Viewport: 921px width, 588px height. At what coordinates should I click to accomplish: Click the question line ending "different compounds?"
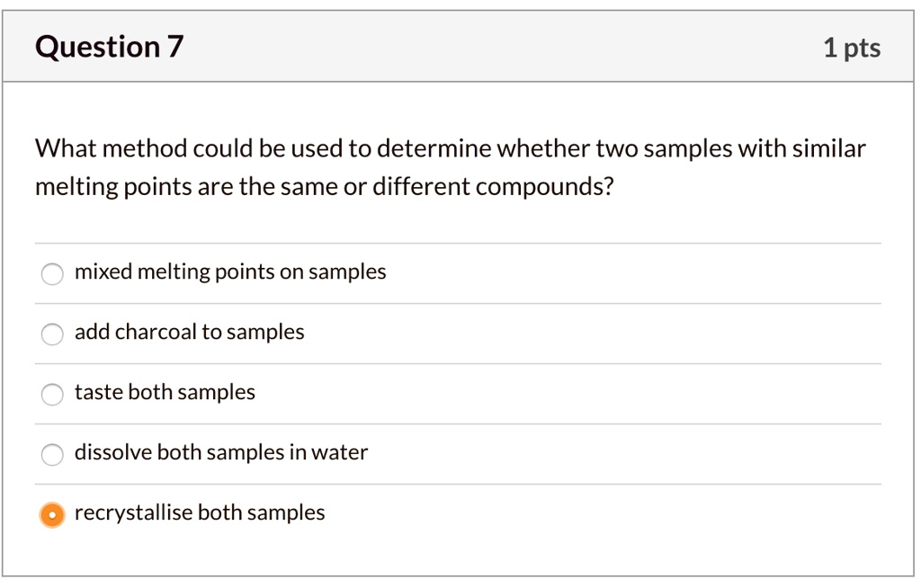[x=324, y=187]
